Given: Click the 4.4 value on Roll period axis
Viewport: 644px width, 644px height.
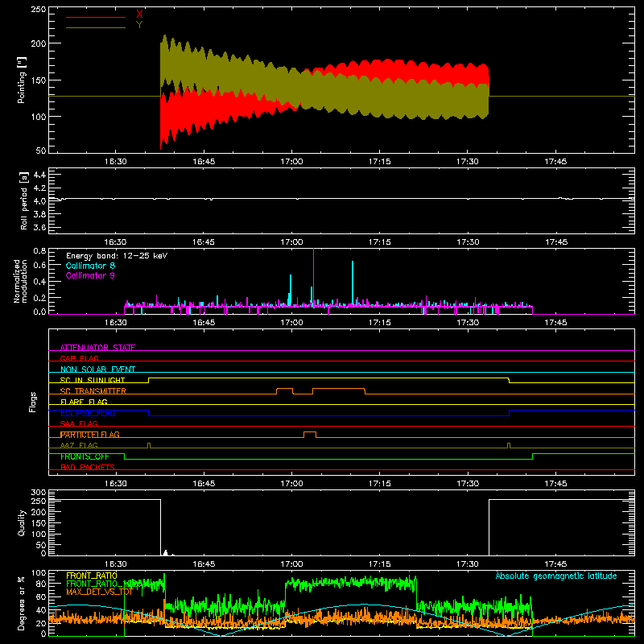Looking at the screenshot, I should (x=39, y=175).
